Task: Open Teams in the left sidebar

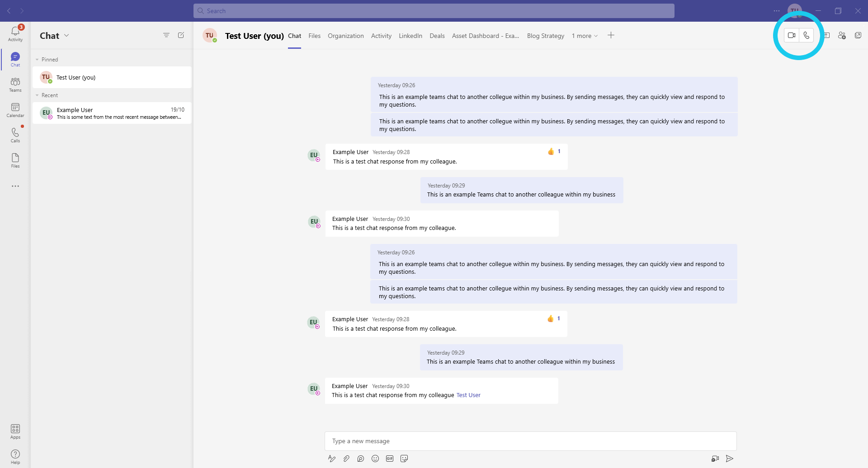Action: [x=15, y=84]
